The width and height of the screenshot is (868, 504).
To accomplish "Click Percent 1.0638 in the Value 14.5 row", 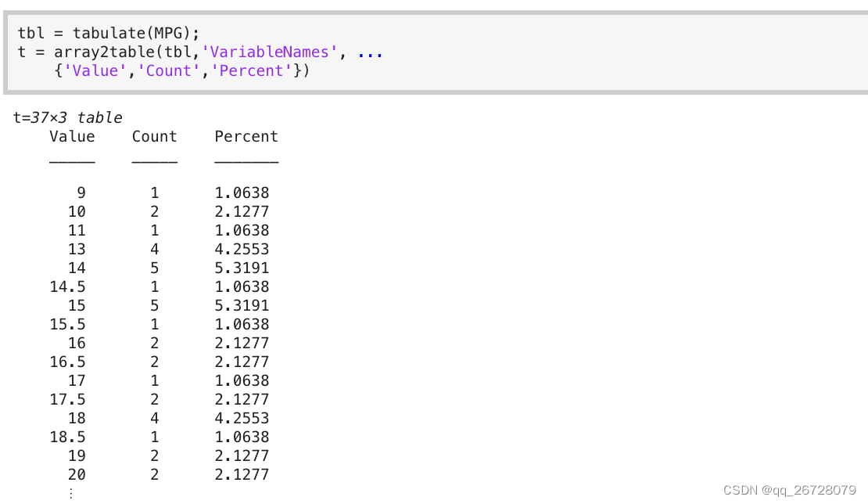I will click(242, 287).
